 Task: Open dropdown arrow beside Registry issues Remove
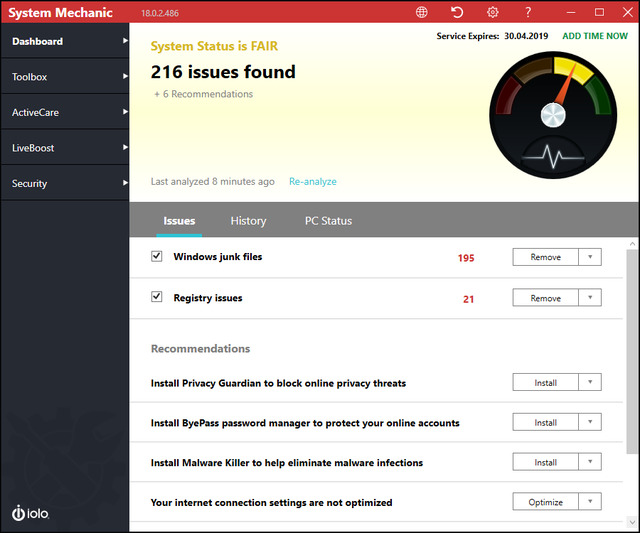[x=590, y=298]
